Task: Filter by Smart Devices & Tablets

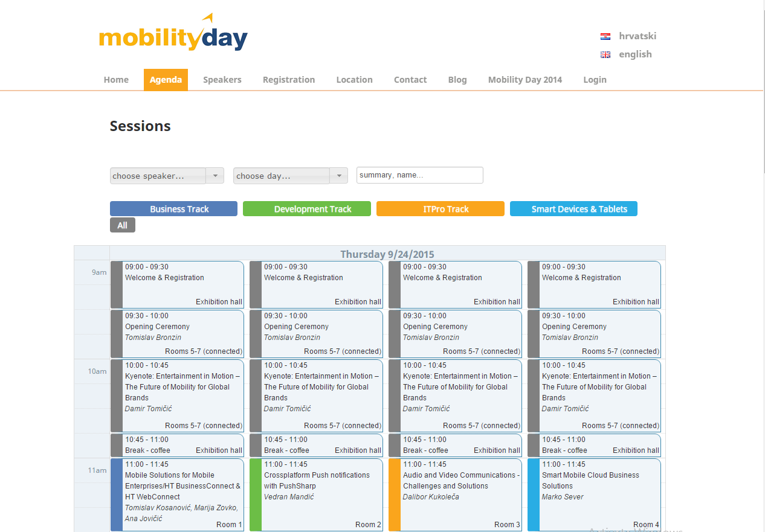Action: [x=573, y=209]
